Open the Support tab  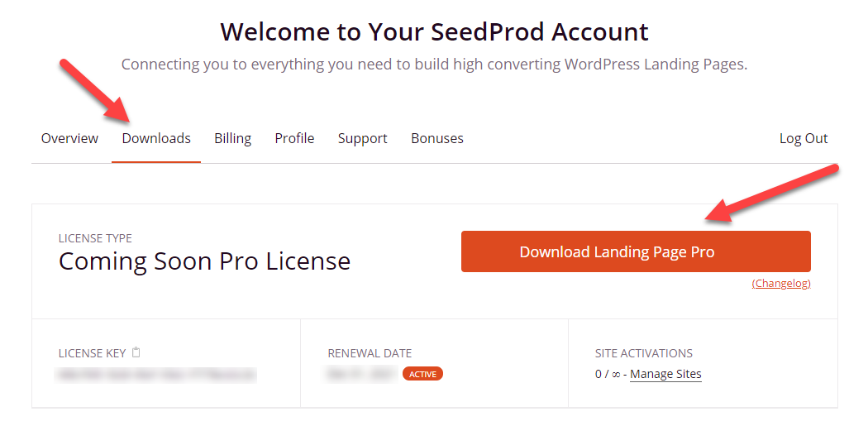362,138
